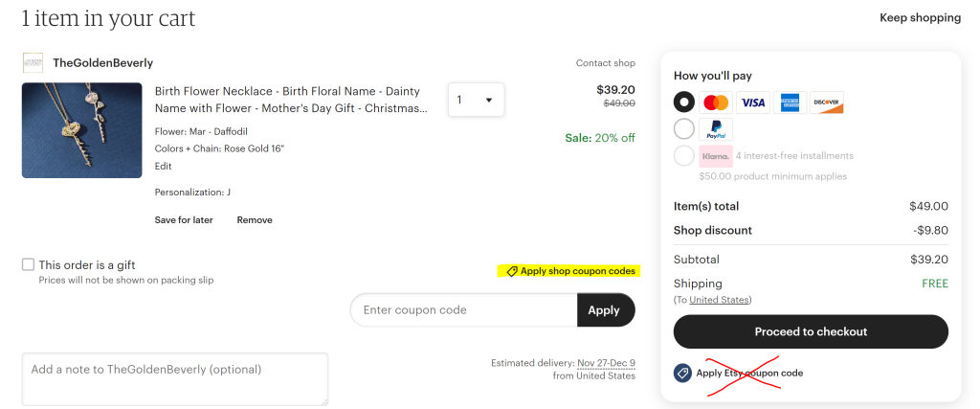Click the Visa card icon
The image size is (980, 409).
pyautogui.click(x=753, y=102)
